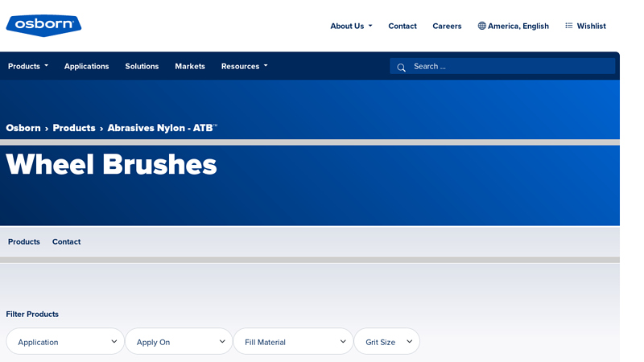Go to Applications in the navigation bar
Screen dimensions: 644x362
[x=86, y=66]
